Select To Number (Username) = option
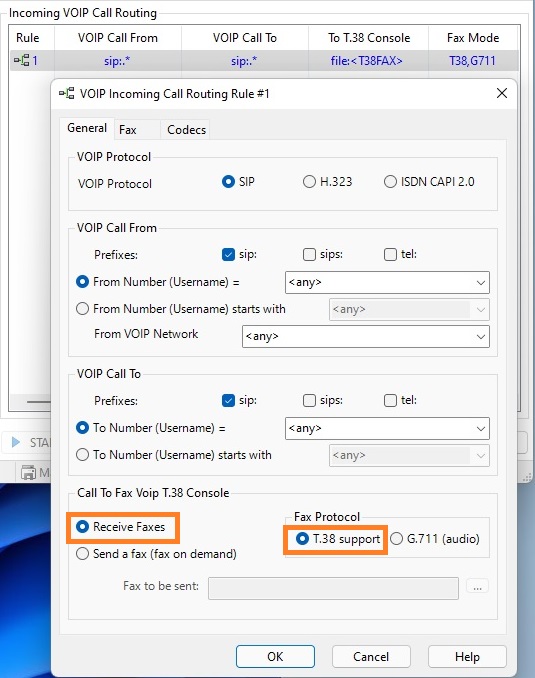The width and height of the screenshot is (535, 678). point(82,428)
